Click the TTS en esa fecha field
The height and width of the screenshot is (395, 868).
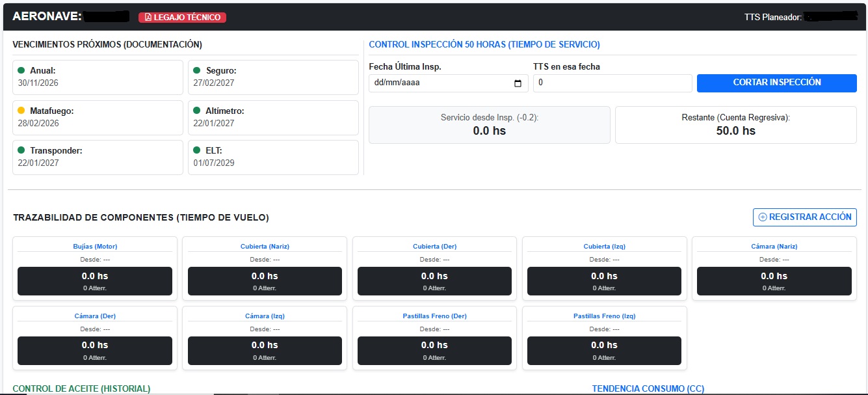[612, 83]
